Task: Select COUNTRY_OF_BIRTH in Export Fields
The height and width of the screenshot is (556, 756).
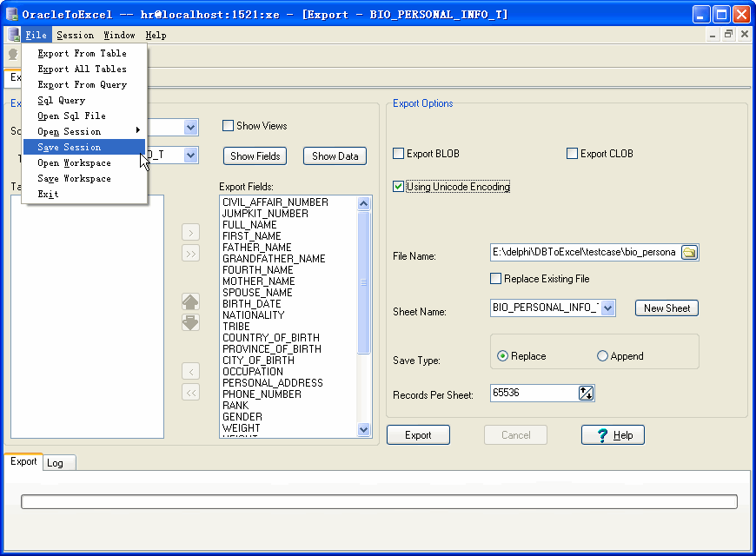Action: pos(271,338)
